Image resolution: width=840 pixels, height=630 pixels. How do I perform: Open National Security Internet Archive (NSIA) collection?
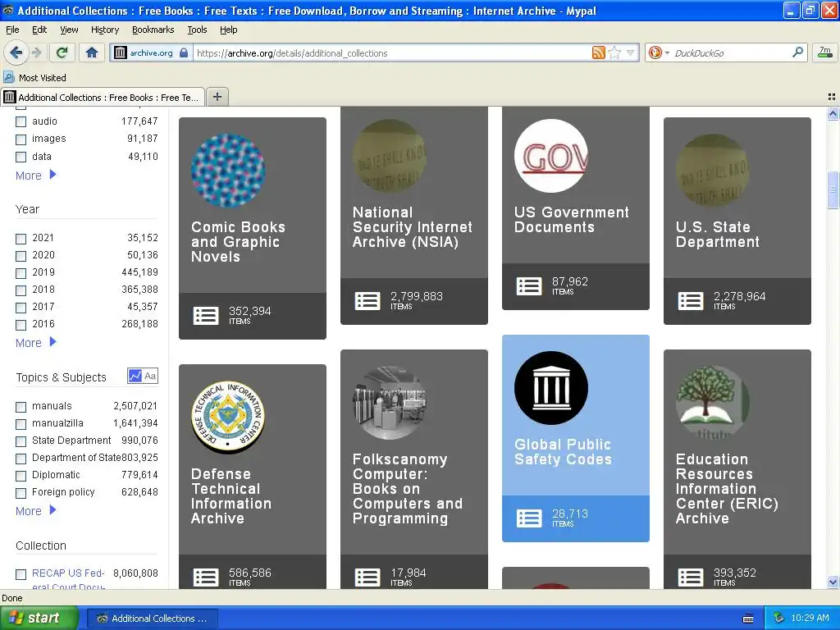[413, 227]
